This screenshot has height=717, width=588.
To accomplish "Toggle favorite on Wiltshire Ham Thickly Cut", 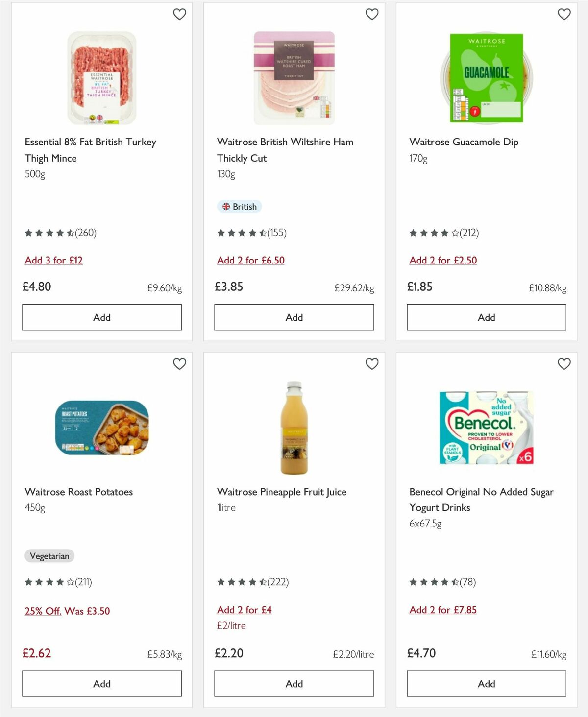I will (x=372, y=14).
